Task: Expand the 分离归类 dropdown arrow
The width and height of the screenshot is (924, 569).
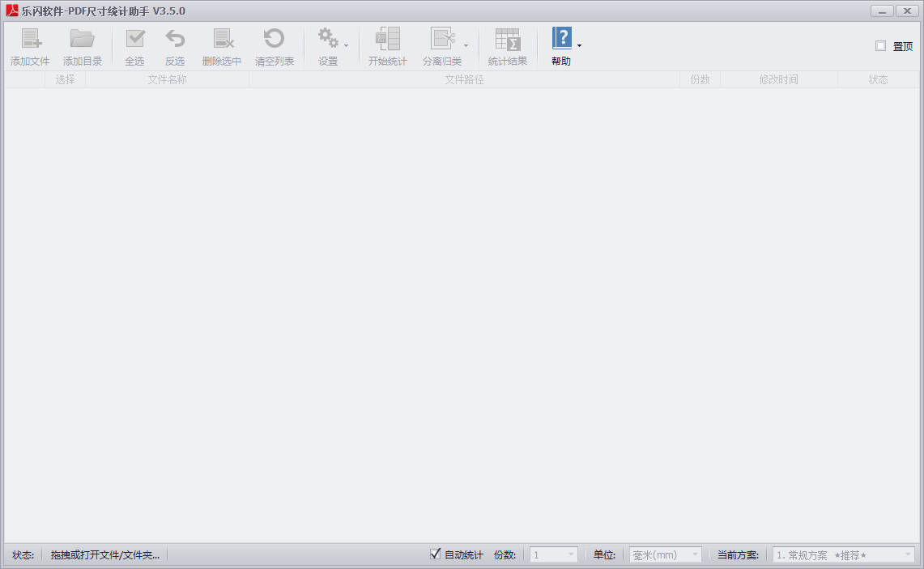Action: coord(466,45)
